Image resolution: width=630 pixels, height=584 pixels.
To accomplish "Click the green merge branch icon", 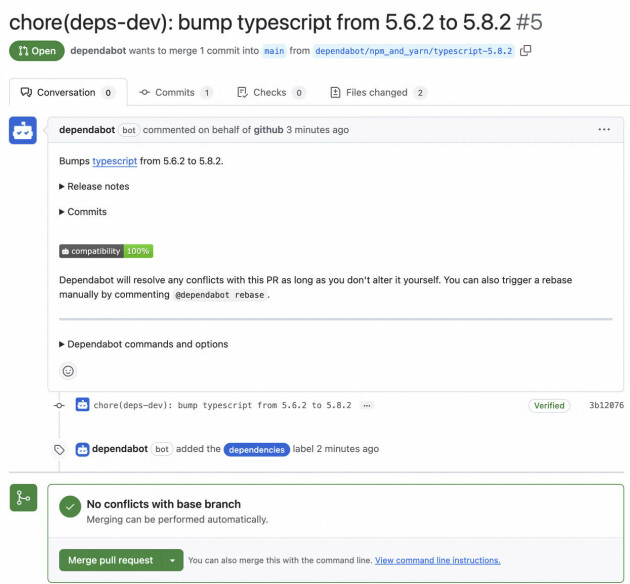I will tap(23, 498).
